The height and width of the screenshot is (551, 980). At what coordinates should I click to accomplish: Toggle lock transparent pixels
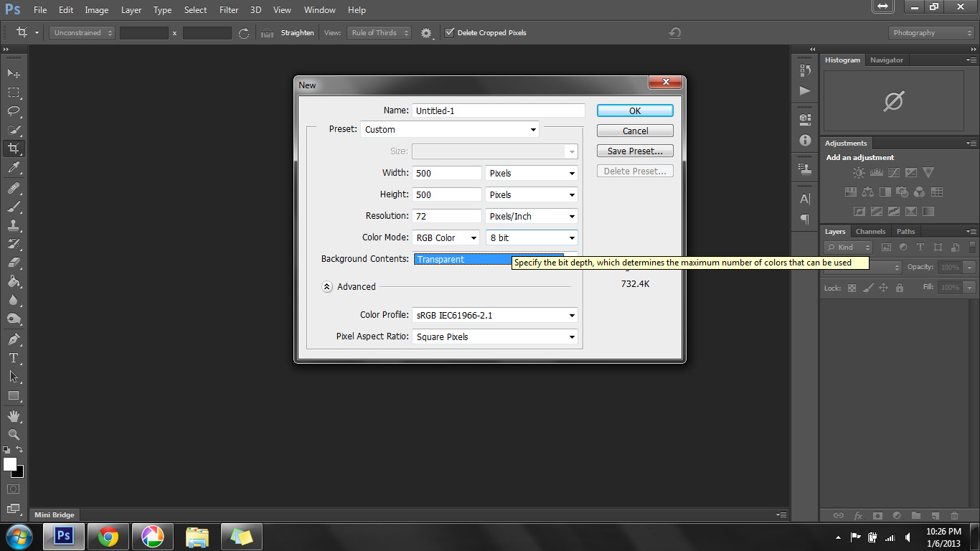[852, 288]
